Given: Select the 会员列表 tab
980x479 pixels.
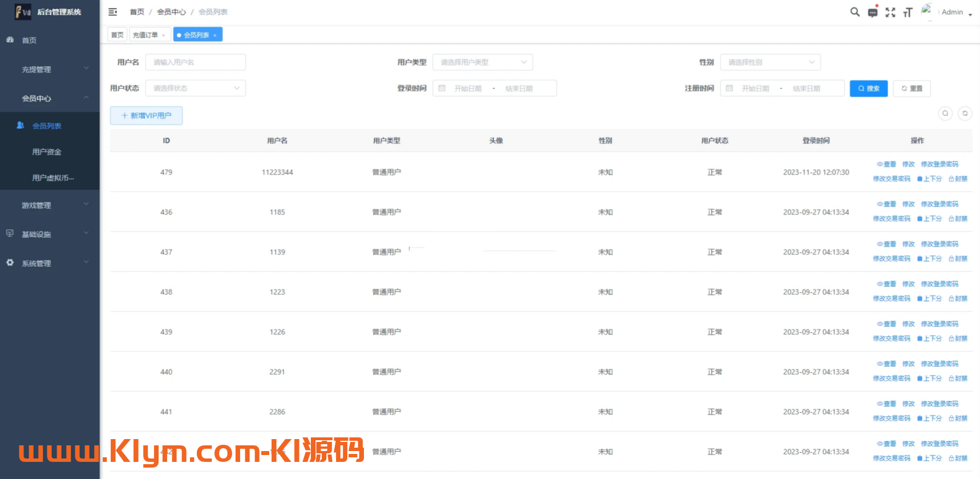Looking at the screenshot, I should click(197, 35).
